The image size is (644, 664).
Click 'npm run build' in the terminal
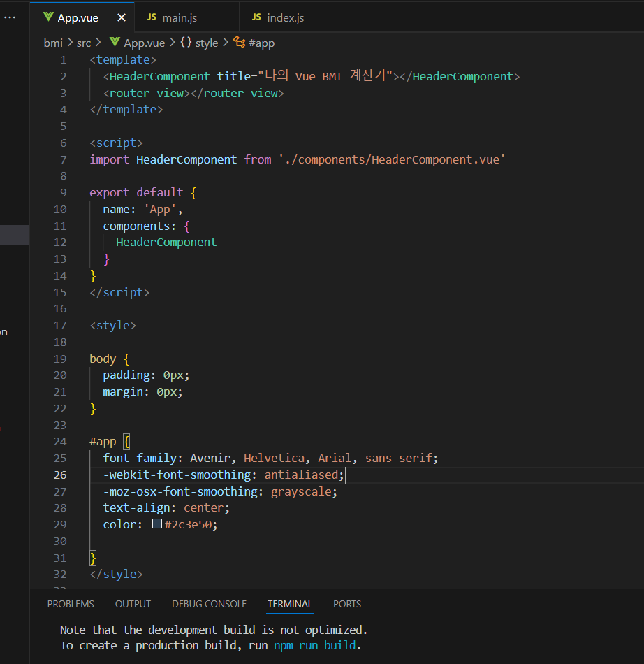pyautogui.click(x=315, y=645)
